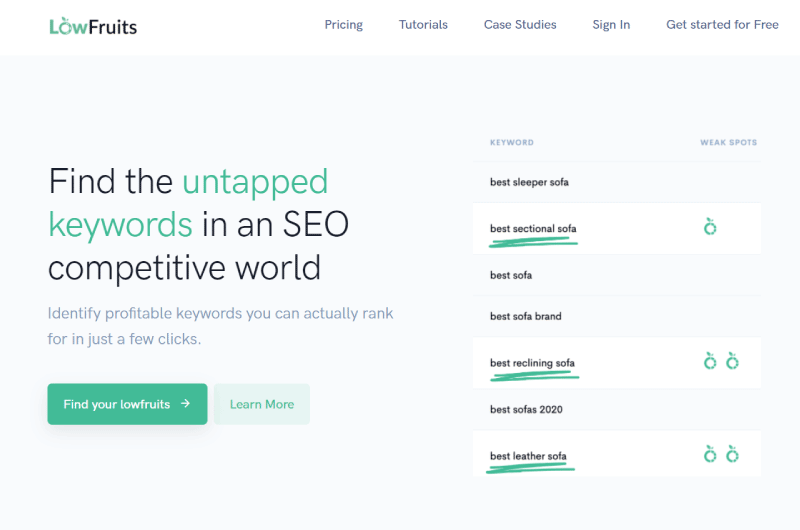Click first fruit icon in best leather sofa row

point(710,453)
